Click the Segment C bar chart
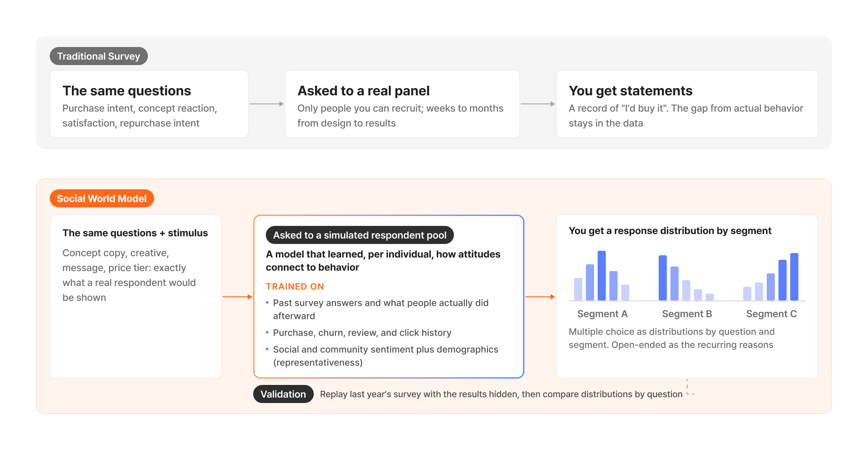 click(771, 277)
